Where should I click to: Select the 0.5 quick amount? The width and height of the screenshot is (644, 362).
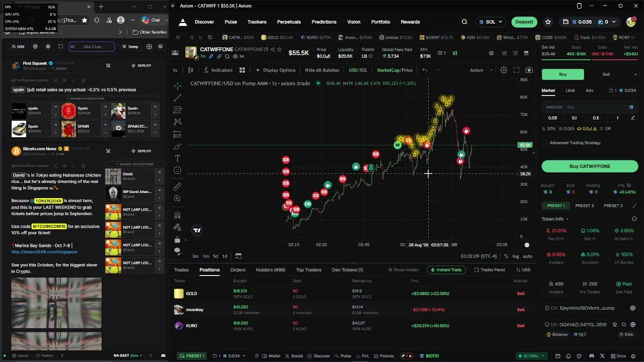click(x=596, y=118)
